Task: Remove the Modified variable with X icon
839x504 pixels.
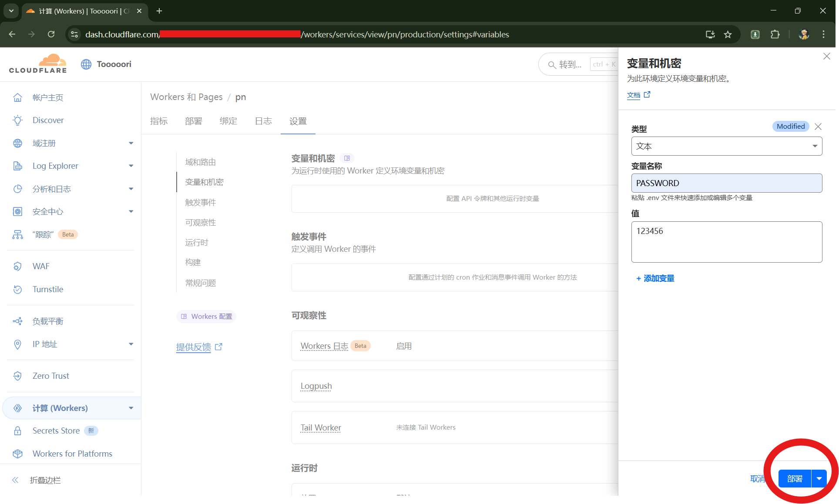Action: pyautogui.click(x=818, y=127)
